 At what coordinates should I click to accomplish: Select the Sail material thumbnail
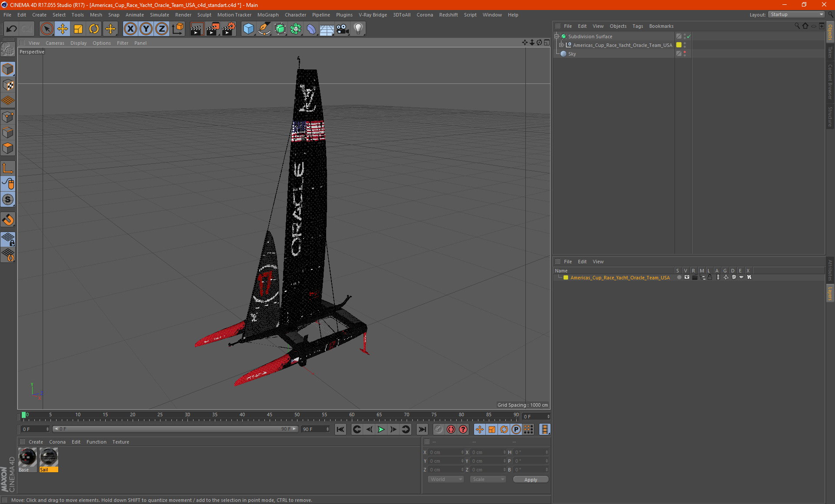[x=49, y=460]
